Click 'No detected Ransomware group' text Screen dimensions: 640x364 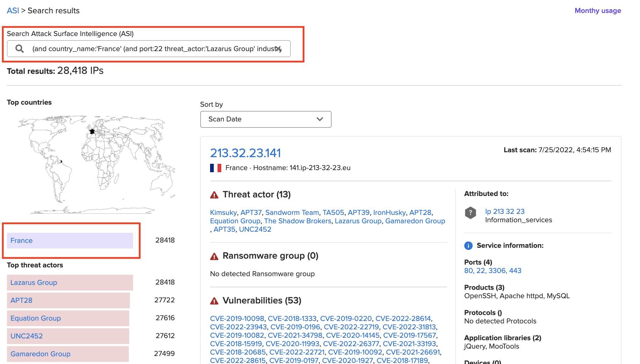(262, 274)
